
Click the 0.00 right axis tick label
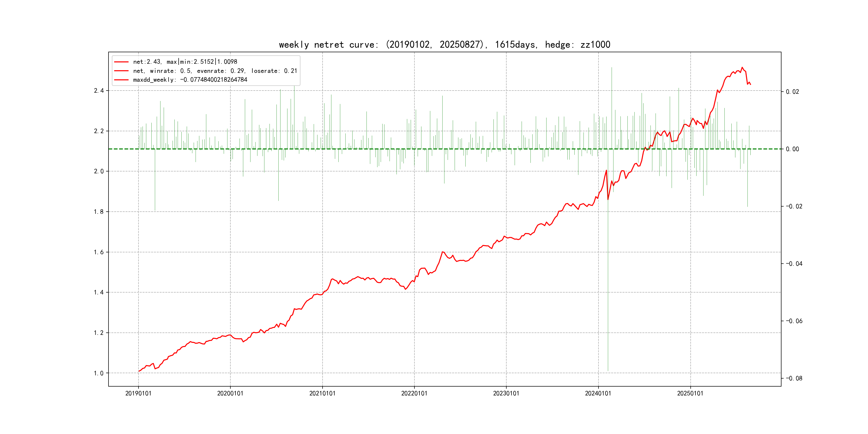(792, 149)
